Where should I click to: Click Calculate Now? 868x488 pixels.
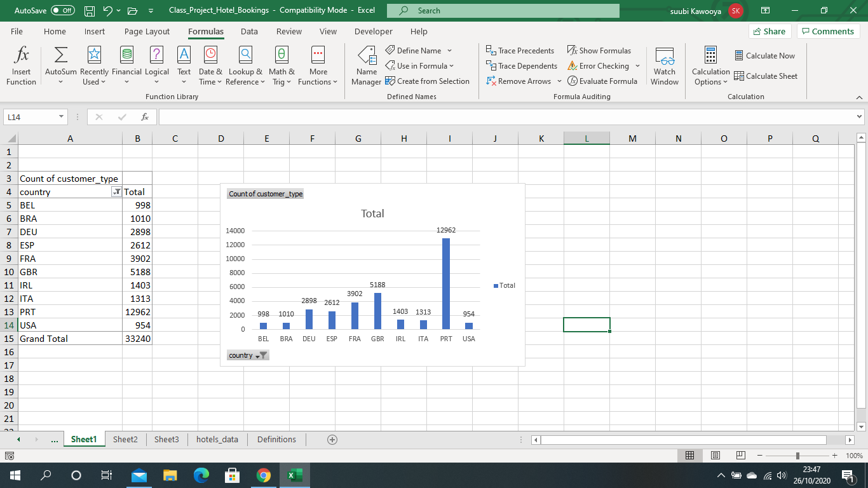[x=764, y=56]
